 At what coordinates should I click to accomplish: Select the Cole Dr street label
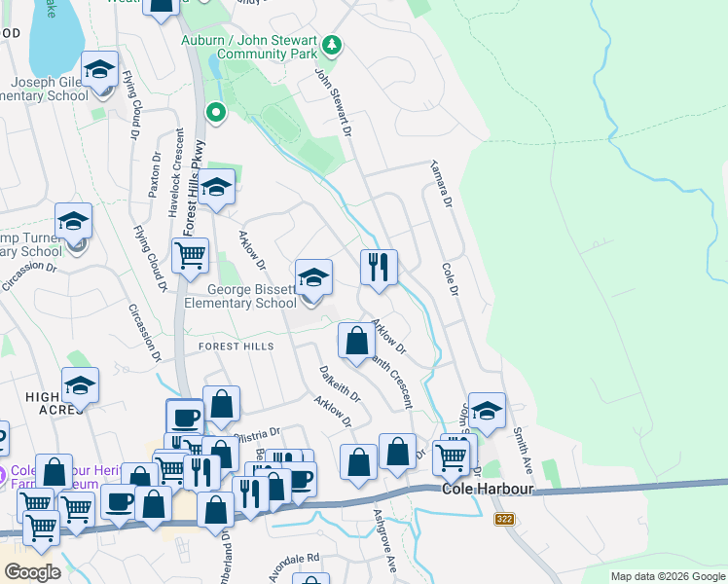pos(450,279)
